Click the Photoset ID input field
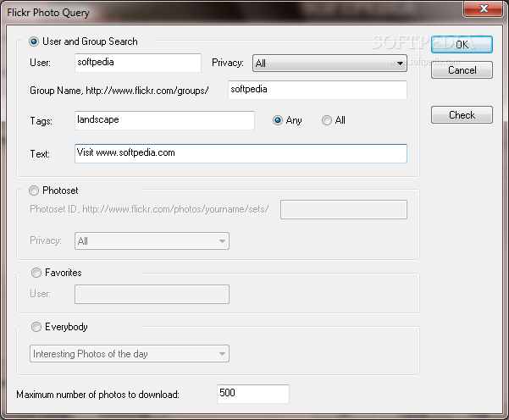509x420 pixels. tap(344, 210)
